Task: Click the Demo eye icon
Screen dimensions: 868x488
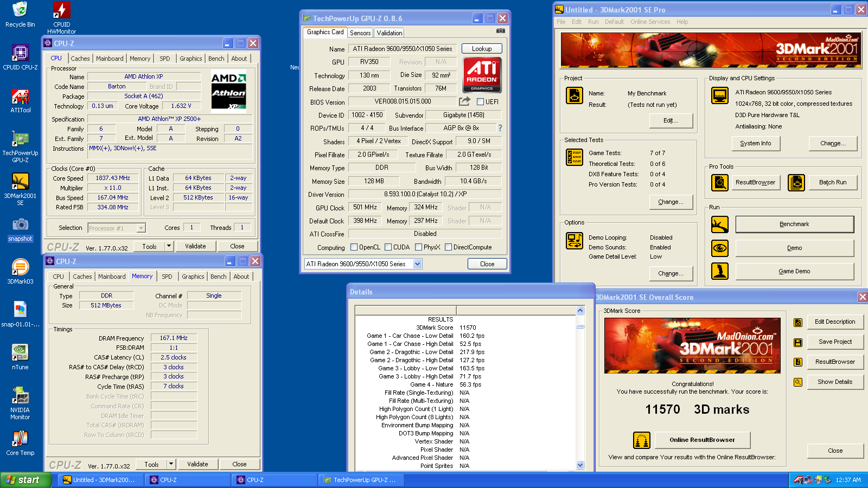Action: [720, 248]
